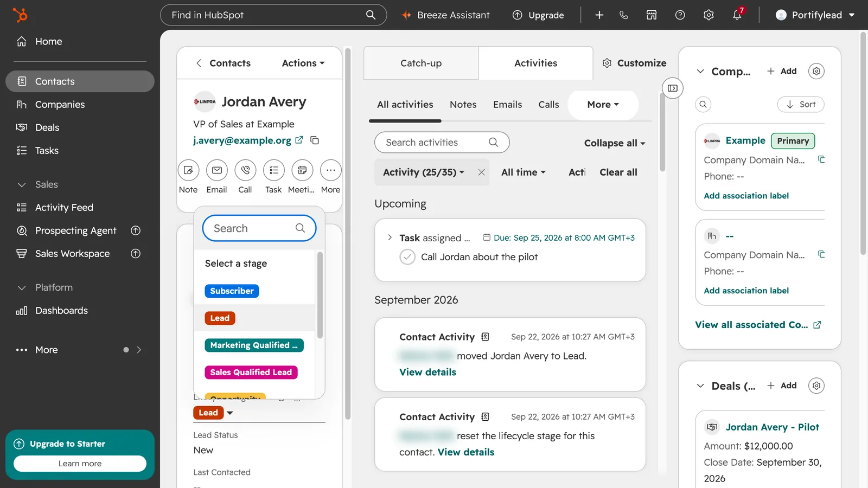Click Sort in Companies card
This screenshot has height=488, width=868.
coord(801,105)
